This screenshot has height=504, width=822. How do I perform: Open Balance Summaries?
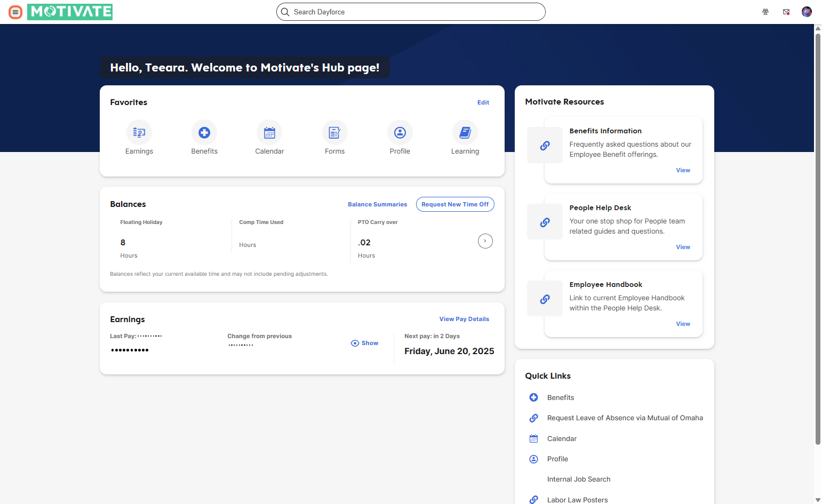pos(377,204)
